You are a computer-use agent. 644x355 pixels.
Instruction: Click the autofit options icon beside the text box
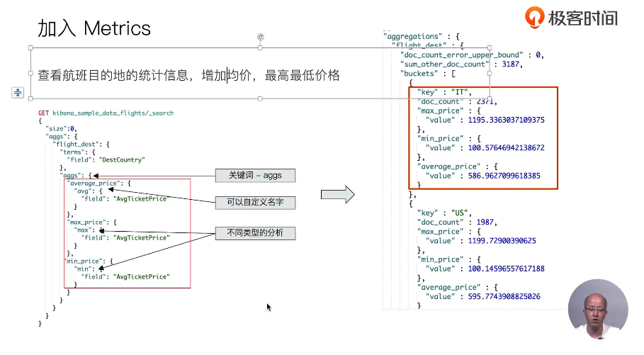point(18,93)
